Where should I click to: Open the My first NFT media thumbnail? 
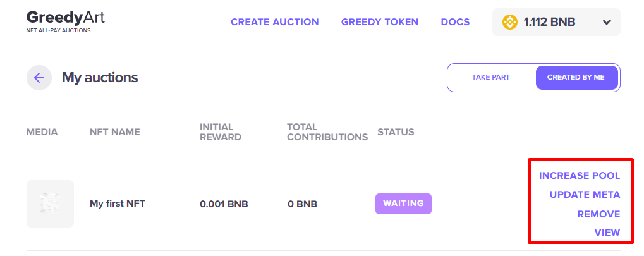click(50, 204)
